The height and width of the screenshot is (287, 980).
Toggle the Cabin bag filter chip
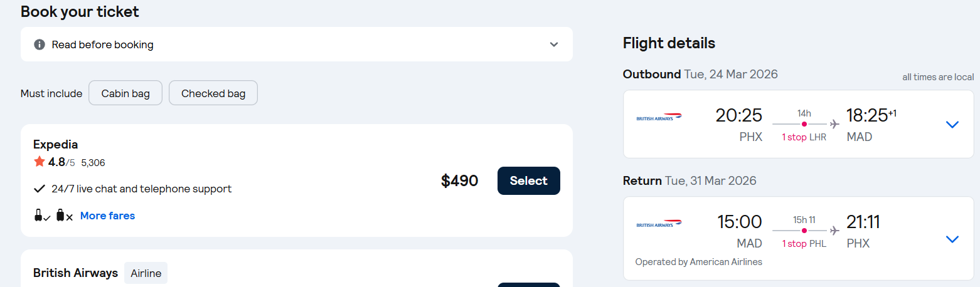(125, 93)
